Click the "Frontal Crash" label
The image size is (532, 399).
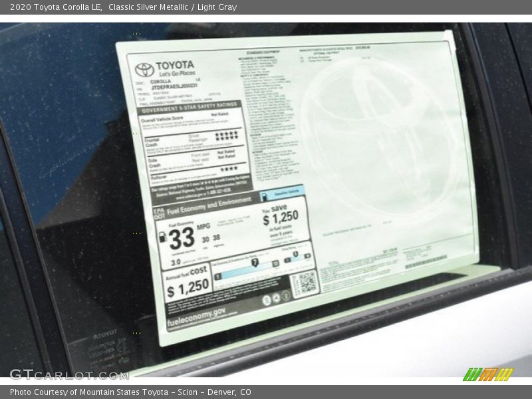point(152,142)
